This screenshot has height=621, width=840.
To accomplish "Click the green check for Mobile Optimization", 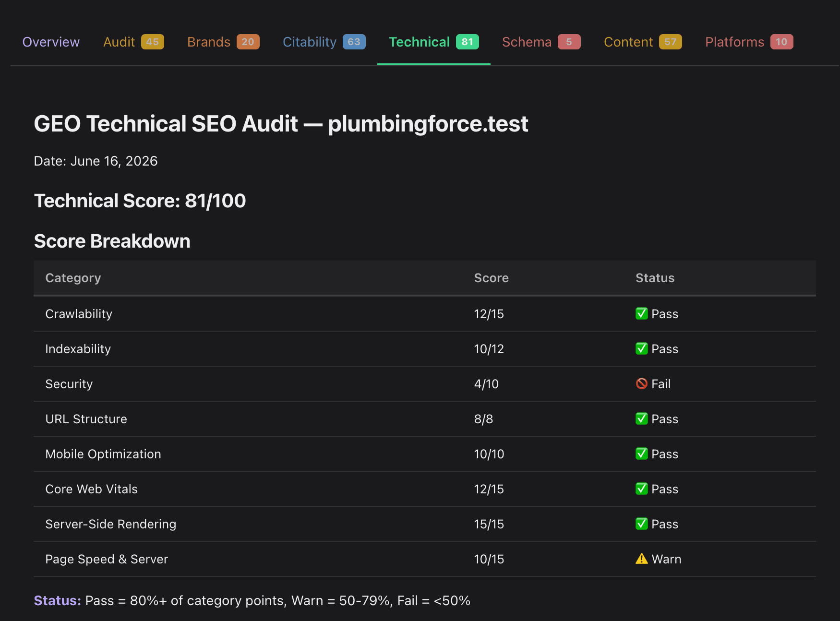I will coord(641,454).
